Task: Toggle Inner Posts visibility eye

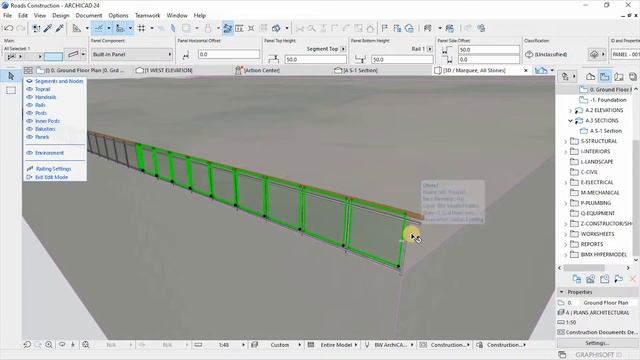Action: pyautogui.click(x=29, y=121)
